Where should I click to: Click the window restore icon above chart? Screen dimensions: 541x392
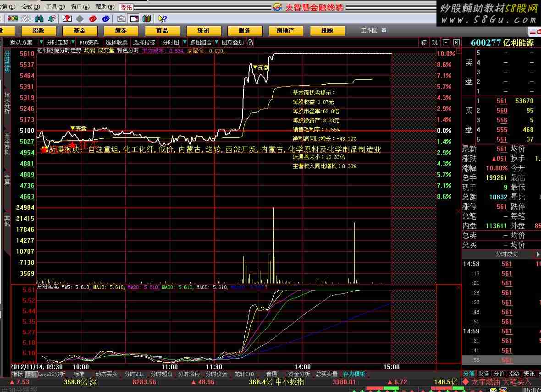[x=446, y=43]
